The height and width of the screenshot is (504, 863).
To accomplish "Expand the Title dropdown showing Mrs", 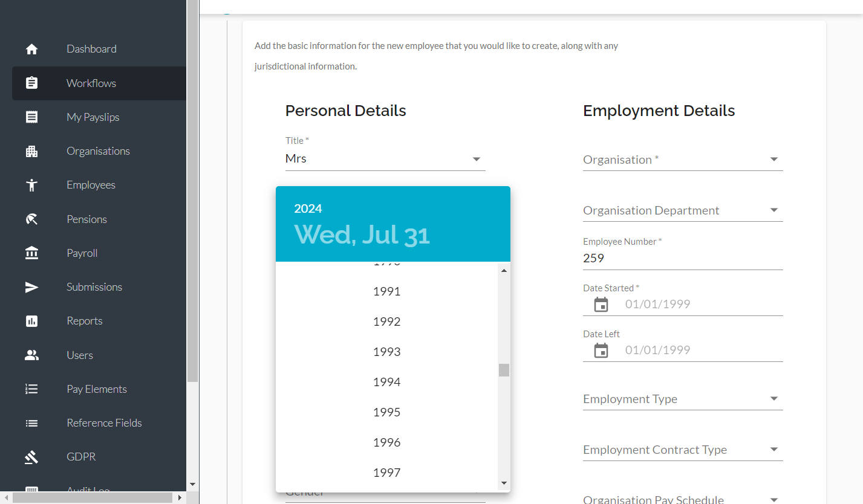I will [385, 159].
